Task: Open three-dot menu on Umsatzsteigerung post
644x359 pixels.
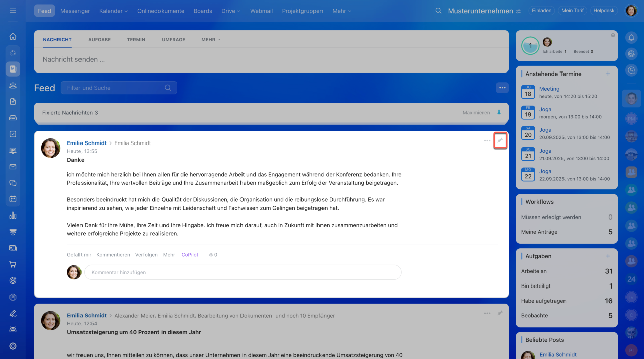Action: point(487,313)
